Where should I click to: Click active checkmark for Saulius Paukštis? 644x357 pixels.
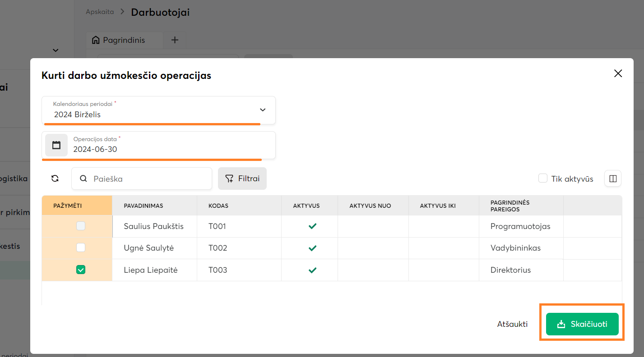pos(312,226)
